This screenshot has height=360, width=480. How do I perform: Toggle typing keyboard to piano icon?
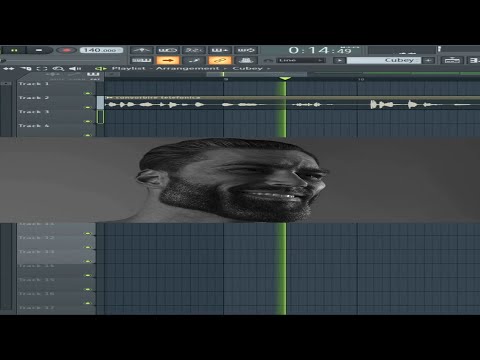[142, 60]
